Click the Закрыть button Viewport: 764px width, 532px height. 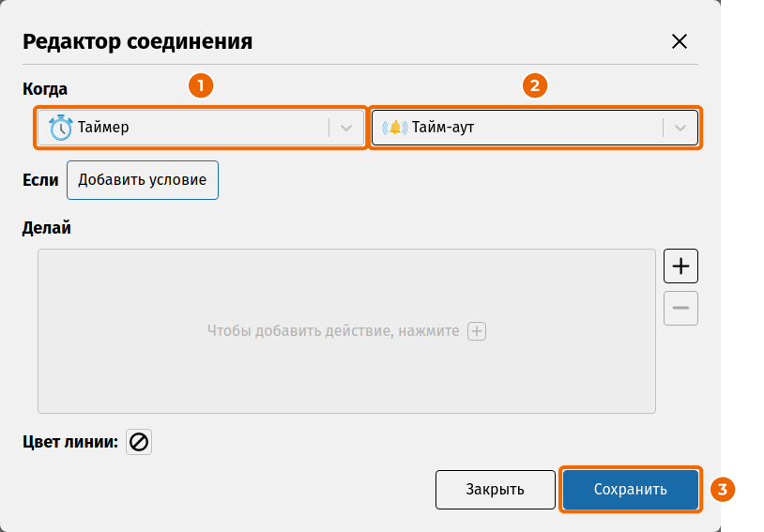click(495, 489)
